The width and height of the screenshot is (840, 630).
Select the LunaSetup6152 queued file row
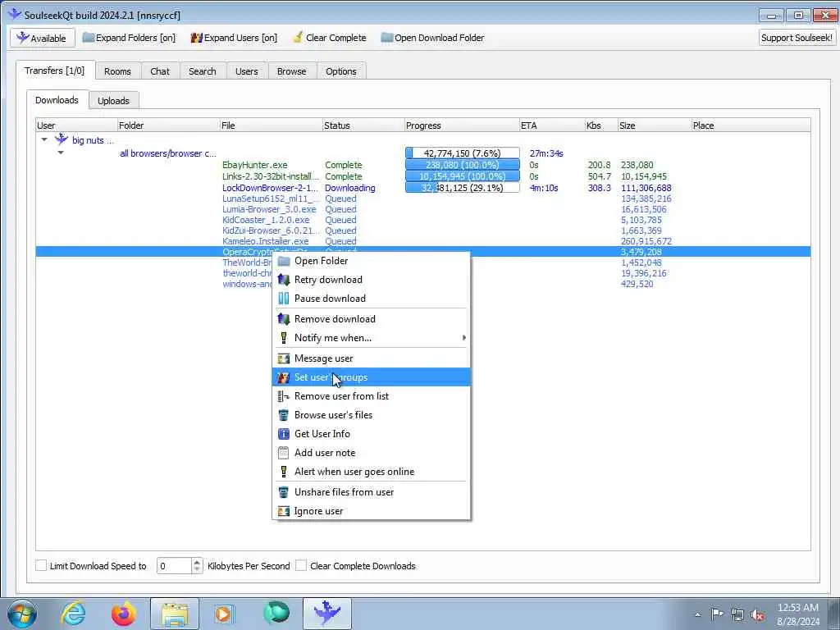422,199
